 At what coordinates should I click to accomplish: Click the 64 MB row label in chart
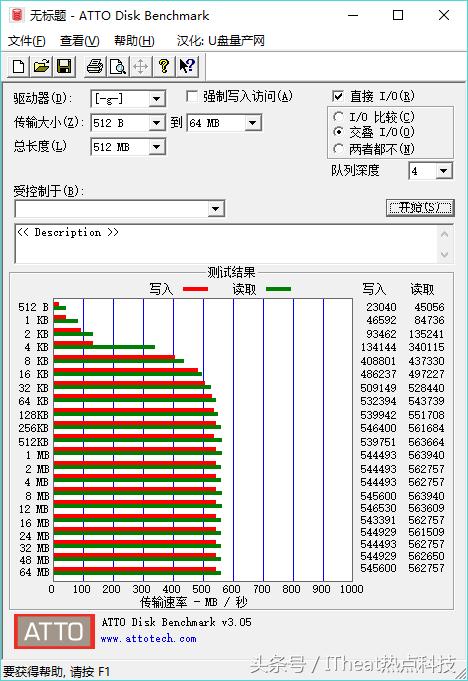pos(34,572)
